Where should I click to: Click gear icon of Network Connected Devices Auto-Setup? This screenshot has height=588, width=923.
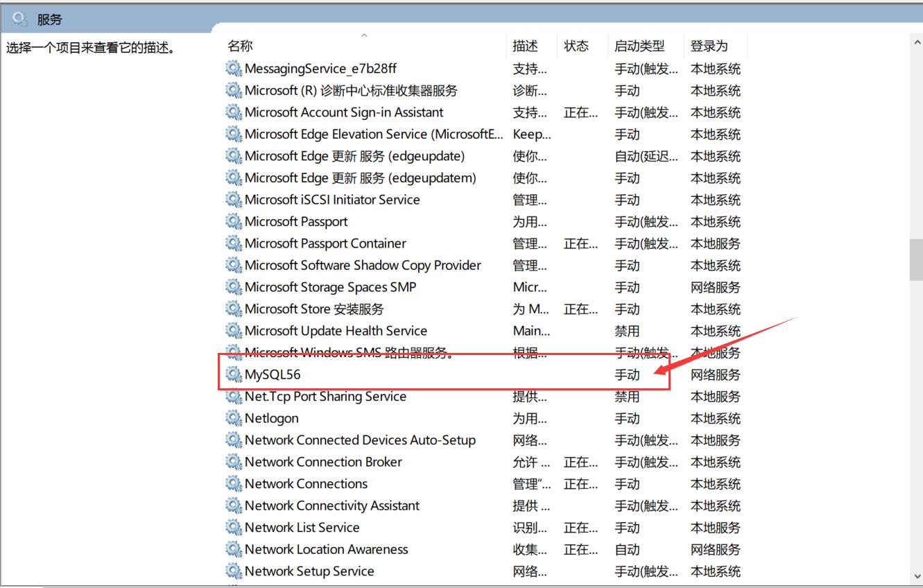pos(234,440)
